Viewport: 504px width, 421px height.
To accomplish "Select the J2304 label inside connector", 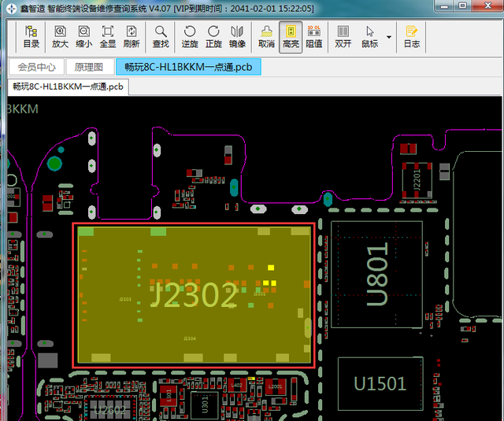I will pos(190,338).
